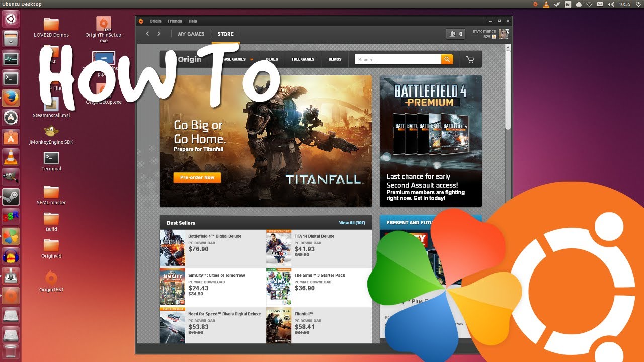Screen dimensions: 644x362
Task: Open the Friends menu
Action: pyautogui.click(x=175, y=21)
